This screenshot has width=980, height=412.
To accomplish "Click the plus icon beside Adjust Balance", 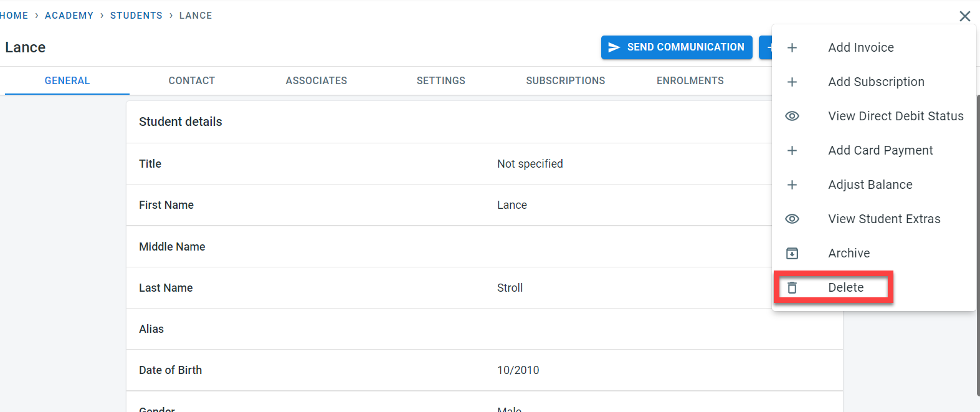I will pos(792,185).
